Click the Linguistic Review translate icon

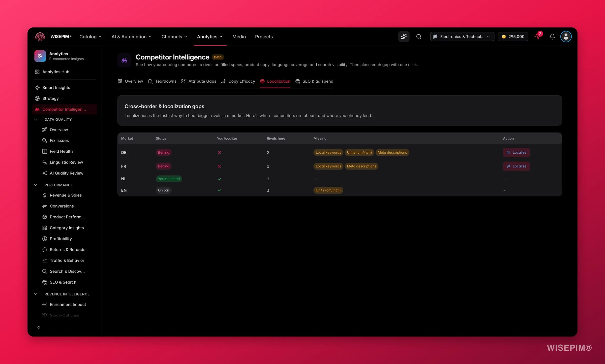click(x=45, y=162)
